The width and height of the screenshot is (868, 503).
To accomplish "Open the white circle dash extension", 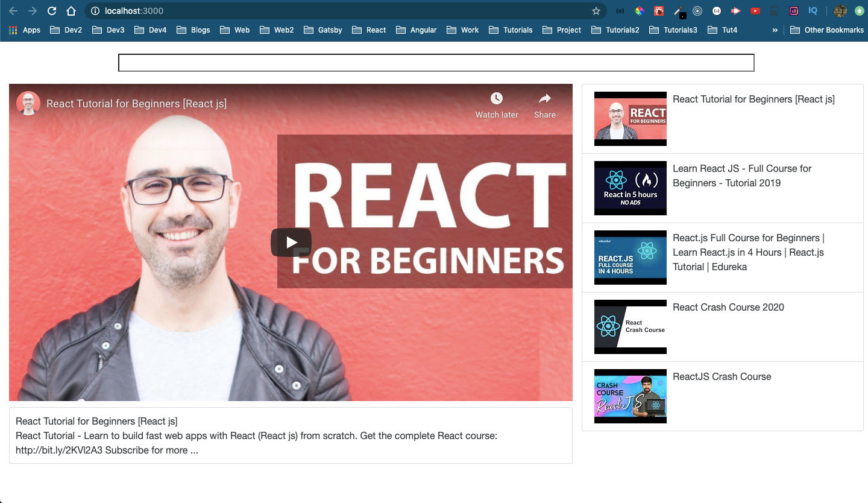I will pos(717,11).
